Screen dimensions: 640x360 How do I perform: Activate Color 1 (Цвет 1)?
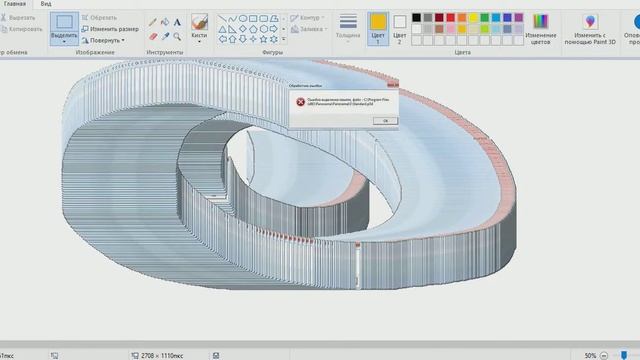[x=378, y=29]
